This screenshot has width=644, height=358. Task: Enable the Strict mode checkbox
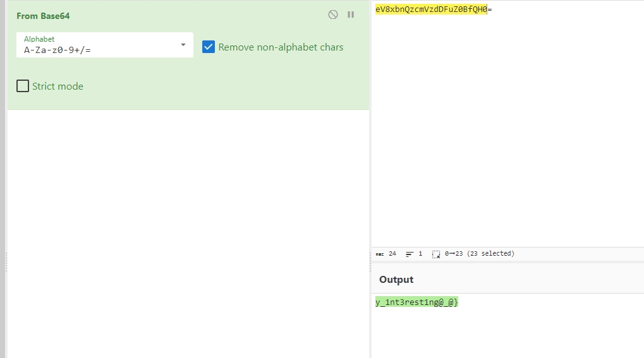(23, 86)
